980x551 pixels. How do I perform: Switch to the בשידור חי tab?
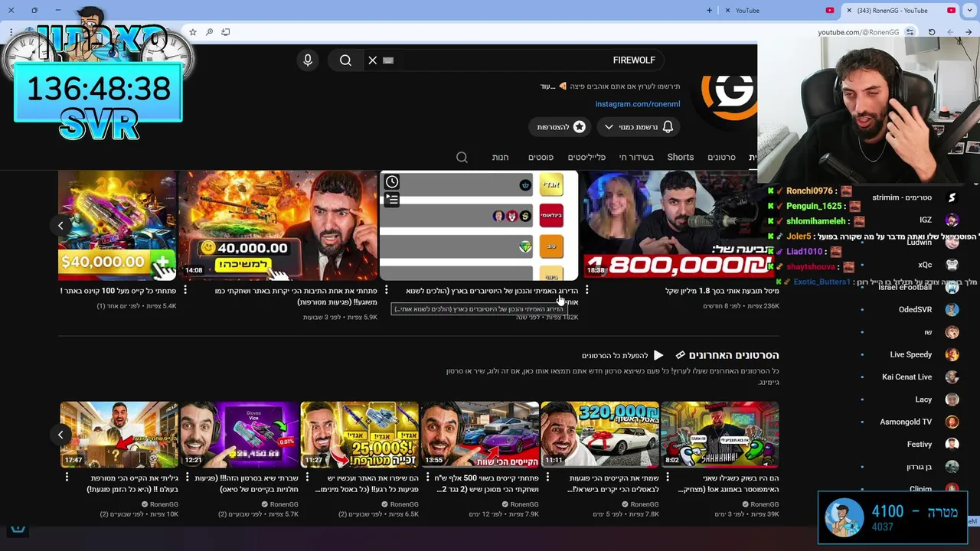636,157
